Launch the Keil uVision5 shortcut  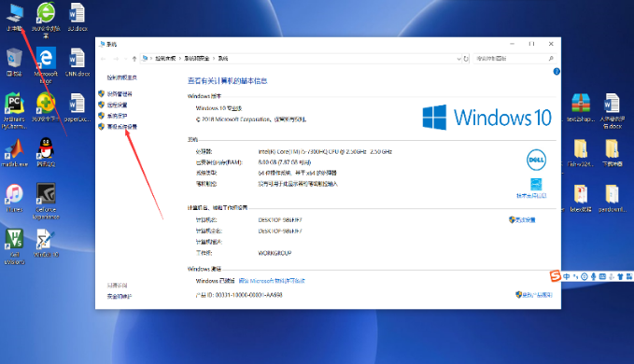tap(14, 246)
